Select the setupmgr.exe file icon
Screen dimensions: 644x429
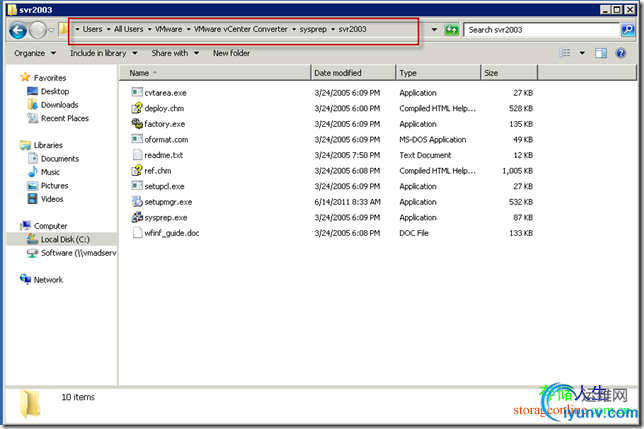(137, 202)
